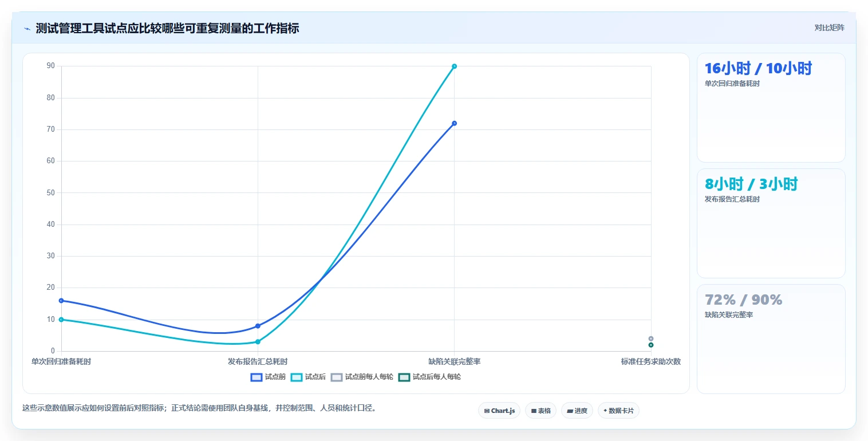Click the 试点前 data point at 8

point(258,326)
